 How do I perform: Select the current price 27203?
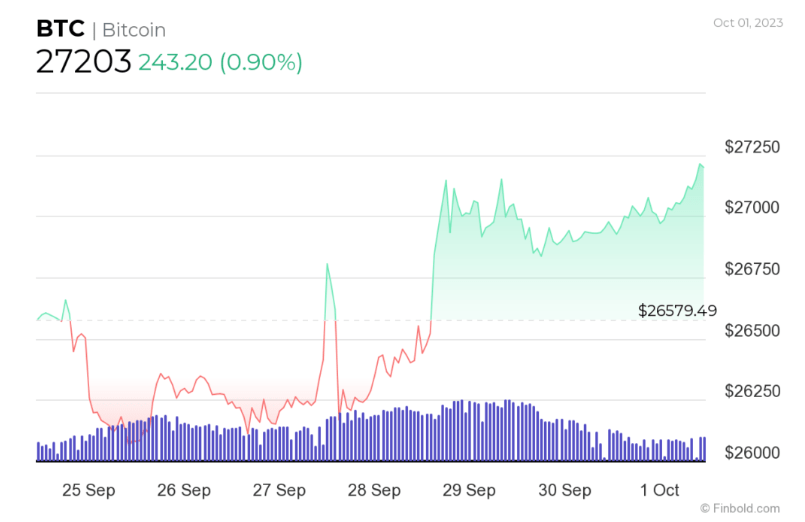[83, 62]
